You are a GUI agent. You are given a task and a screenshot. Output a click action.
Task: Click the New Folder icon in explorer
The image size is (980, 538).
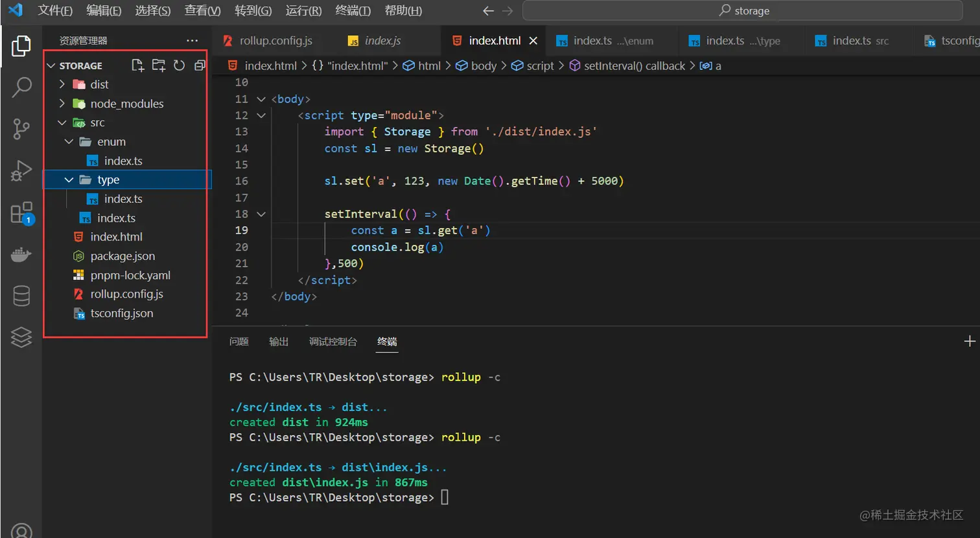tap(158, 65)
